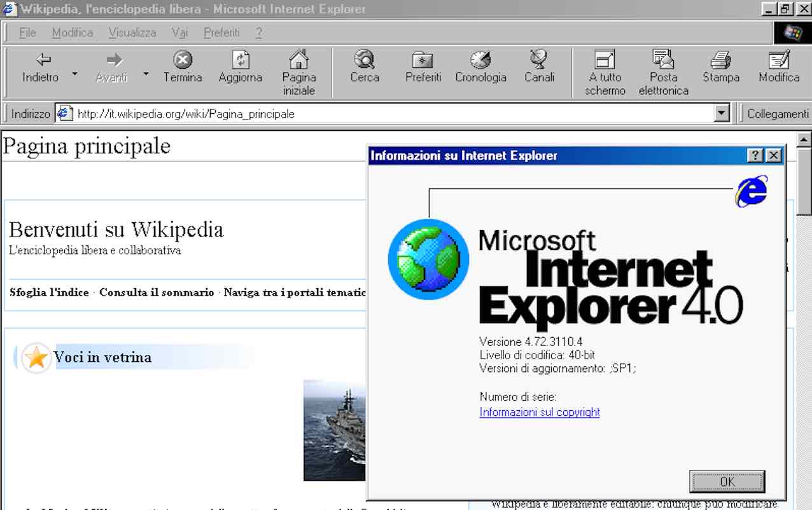
Task: Switch to A tutto schermo fullscreen
Action: pos(605,73)
